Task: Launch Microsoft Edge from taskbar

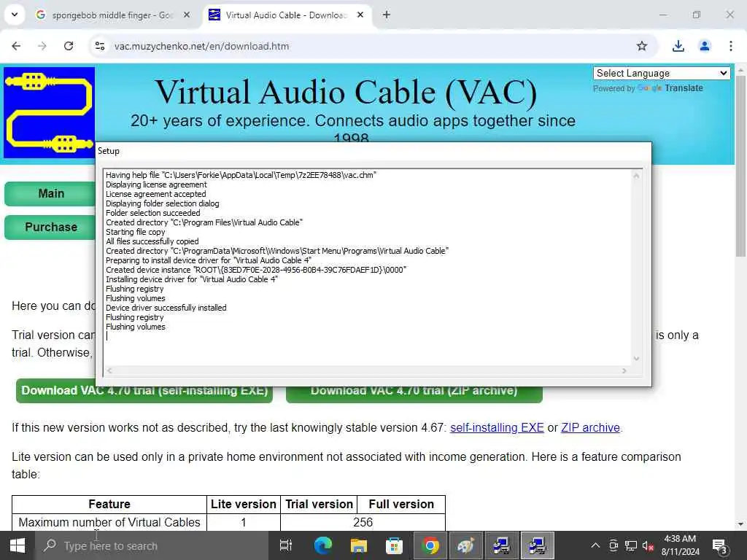Action: 322,545
